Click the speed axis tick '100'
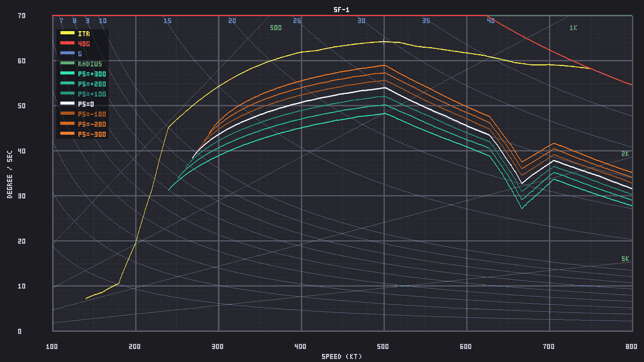Viewport: 644px width, 362px height. [53, 346]
